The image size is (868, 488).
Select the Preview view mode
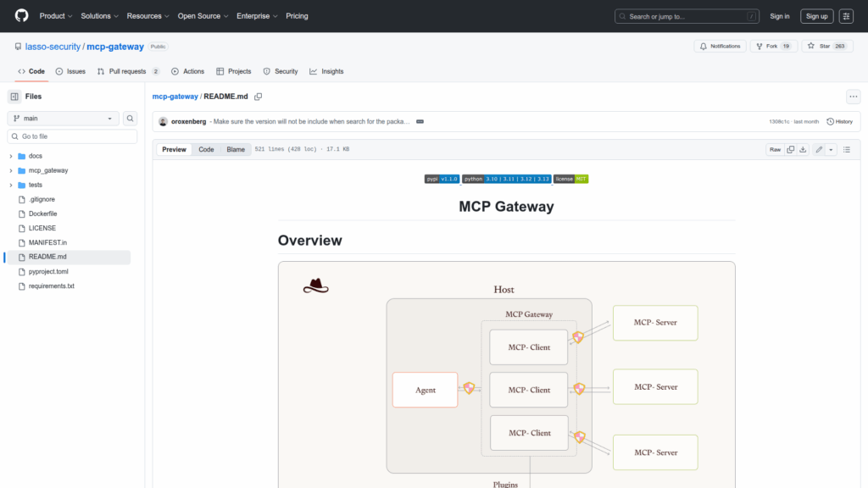pyautogui.click(x=175, y=149)
